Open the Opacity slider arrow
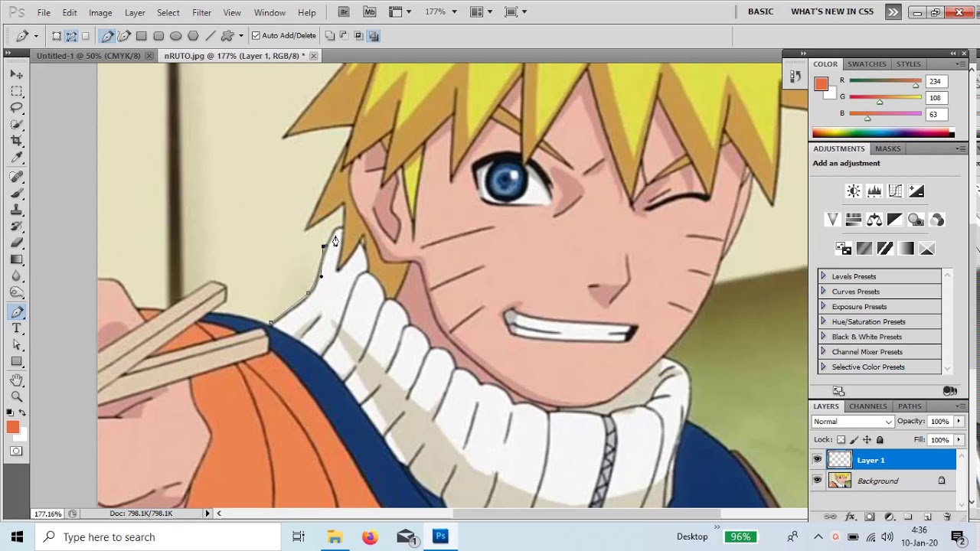Screen dimensions: 980x551 (958, 422)
